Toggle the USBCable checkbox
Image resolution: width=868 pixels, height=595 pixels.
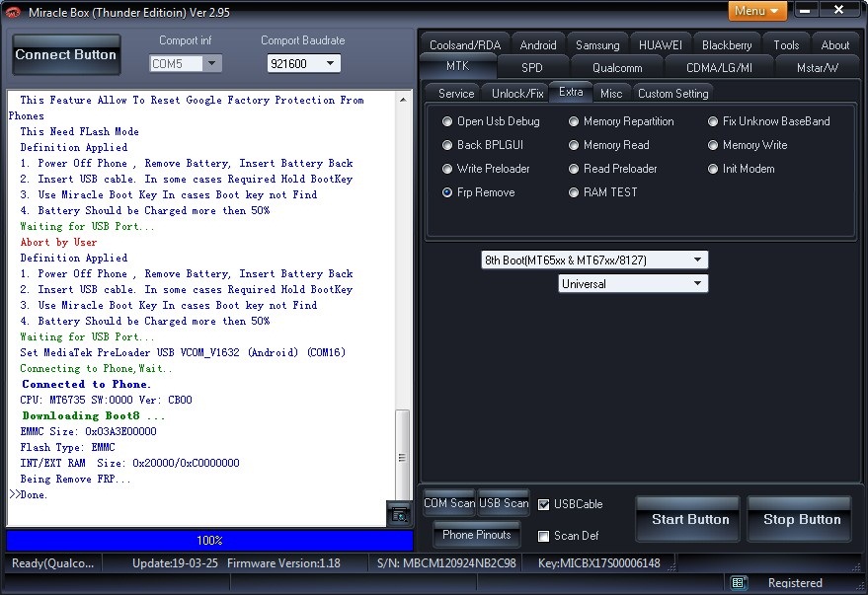(543, 504)
